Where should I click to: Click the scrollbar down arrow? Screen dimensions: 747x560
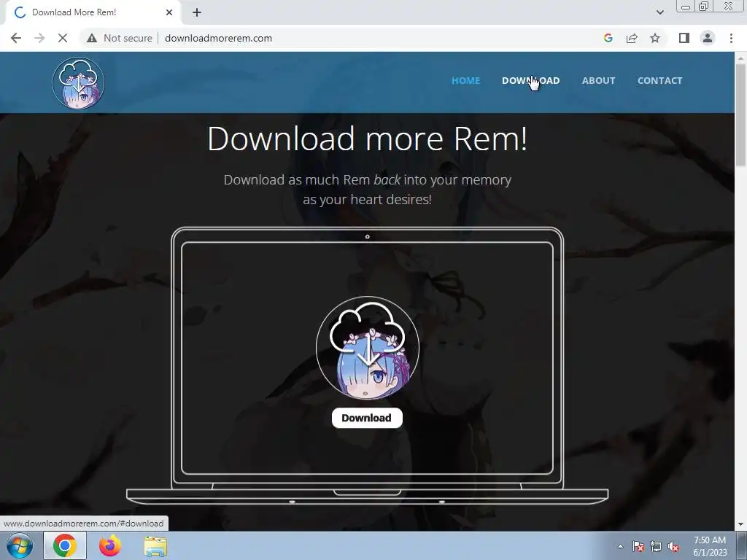point(740,524)
